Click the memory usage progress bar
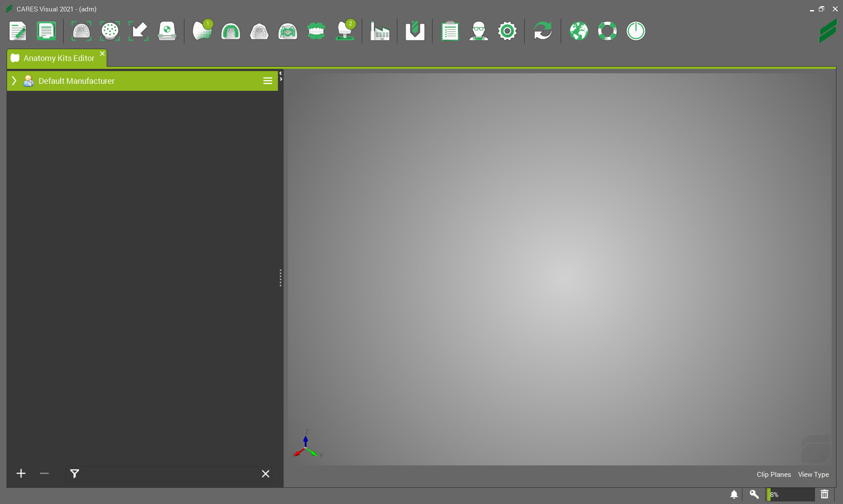The height and width of the screenshot is (504, 843). tap(791, 494)
